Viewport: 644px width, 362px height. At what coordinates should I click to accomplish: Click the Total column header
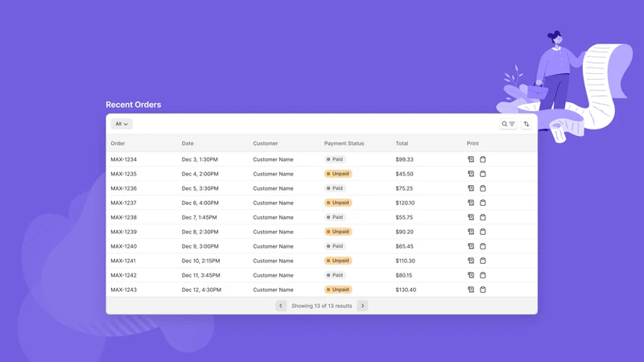[402, 143]
